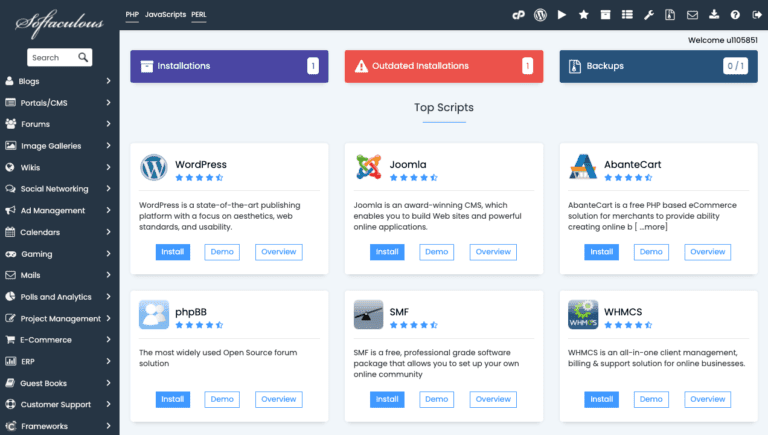
Task: Open all installations box icon in toolbar
Action: click(x=605, y=15)
